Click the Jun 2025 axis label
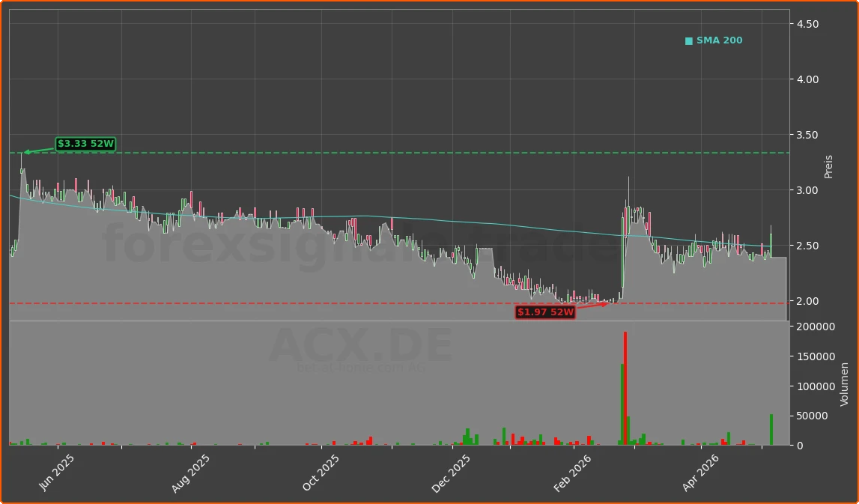859x504 pixels. tap(56, 473)
